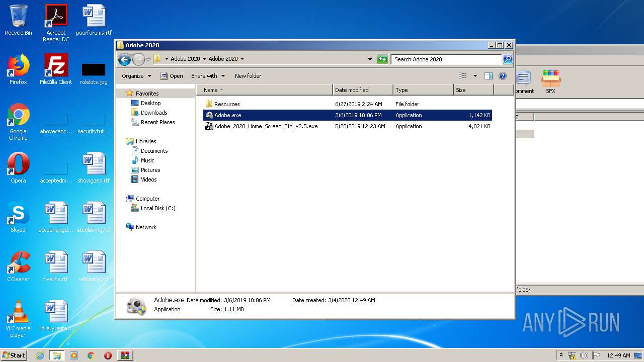Open poorforums.rtf on the desktop

[94, 20]
